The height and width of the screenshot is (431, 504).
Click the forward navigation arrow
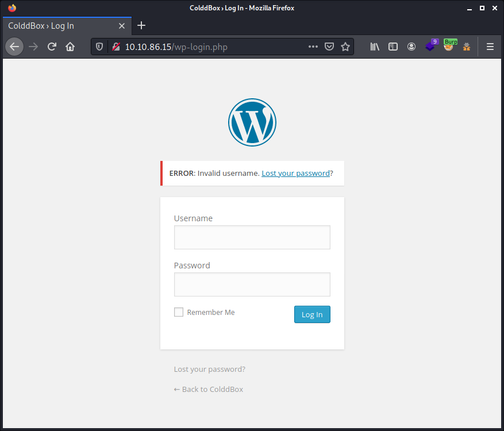point(33,47)
